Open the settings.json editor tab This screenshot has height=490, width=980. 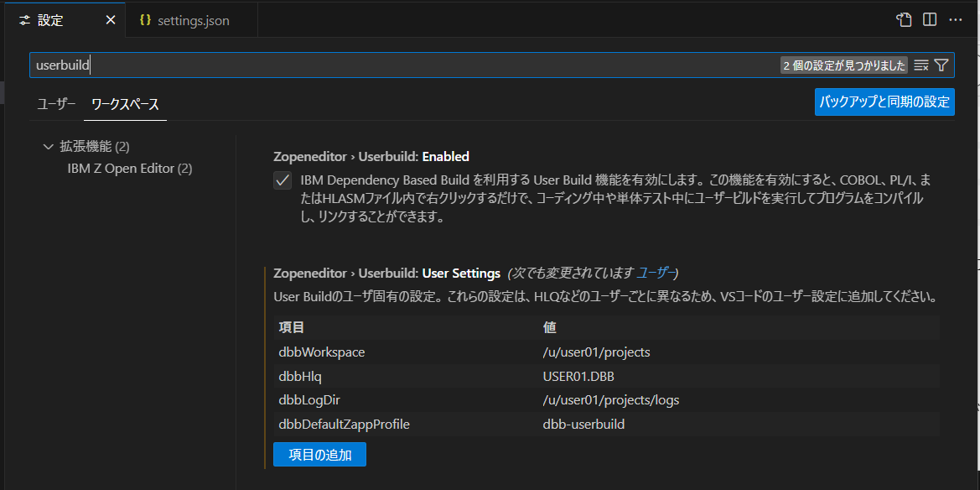pyautogui.click(x=191, y=19)
